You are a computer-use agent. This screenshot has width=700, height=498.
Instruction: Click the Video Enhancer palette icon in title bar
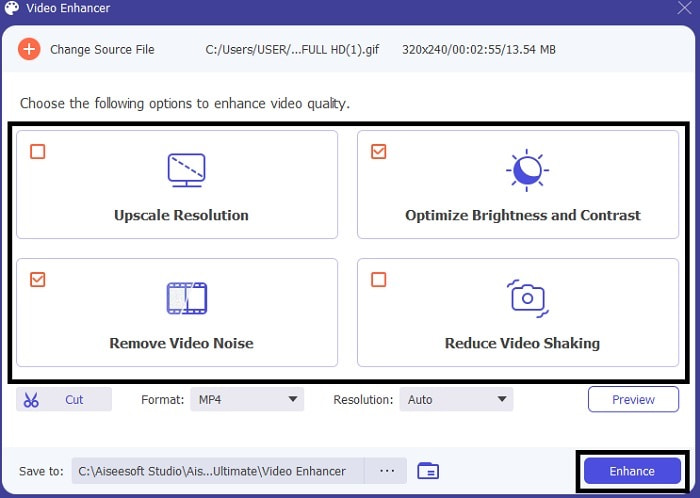12,10
